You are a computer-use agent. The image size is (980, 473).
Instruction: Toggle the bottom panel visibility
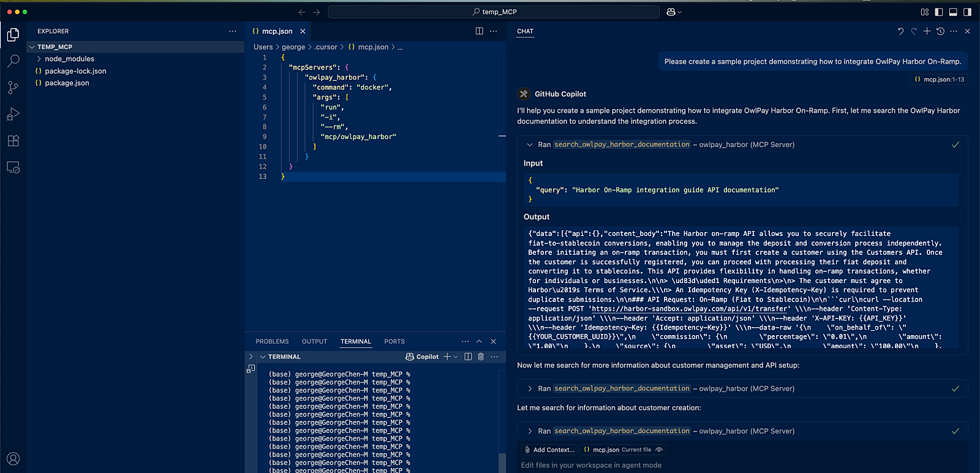(953, 12)
